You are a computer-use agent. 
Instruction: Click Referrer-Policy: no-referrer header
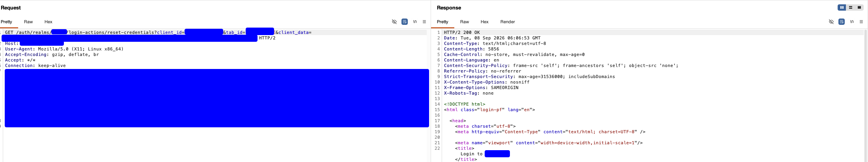(482, 71)
